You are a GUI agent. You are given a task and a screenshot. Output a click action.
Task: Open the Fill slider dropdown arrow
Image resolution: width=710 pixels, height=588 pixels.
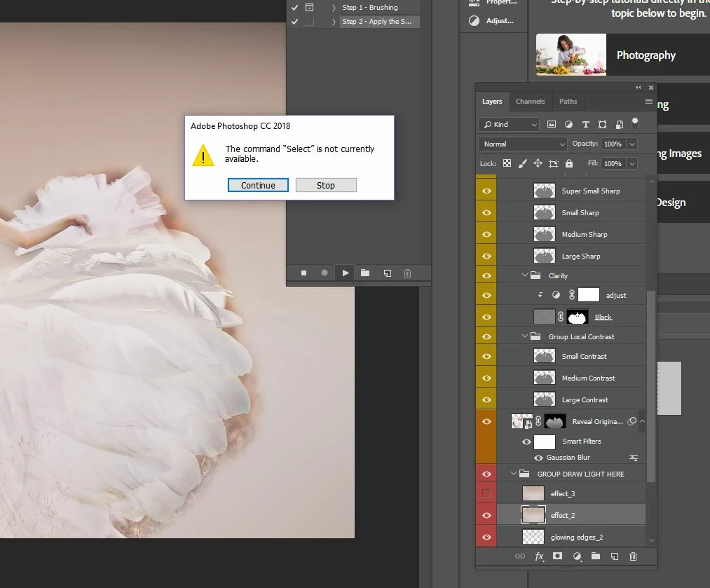coord(632,163)
